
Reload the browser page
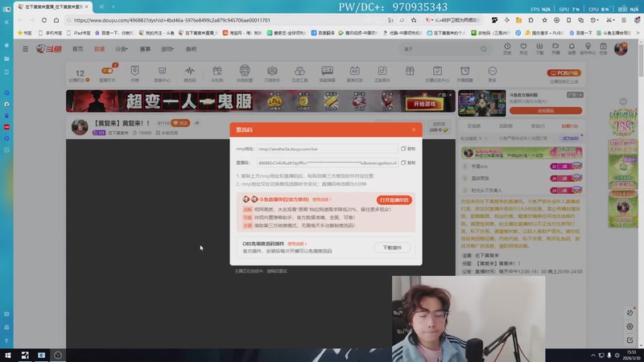(x=44, y=20)
